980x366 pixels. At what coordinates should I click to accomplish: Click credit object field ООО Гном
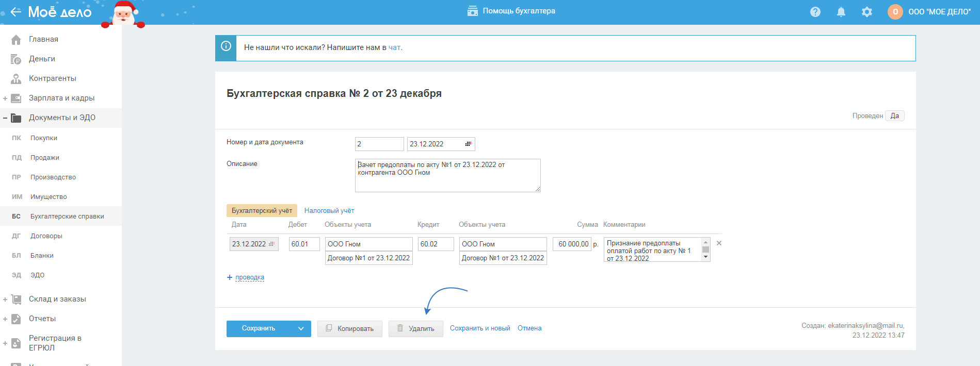click(x=503, y=244)
